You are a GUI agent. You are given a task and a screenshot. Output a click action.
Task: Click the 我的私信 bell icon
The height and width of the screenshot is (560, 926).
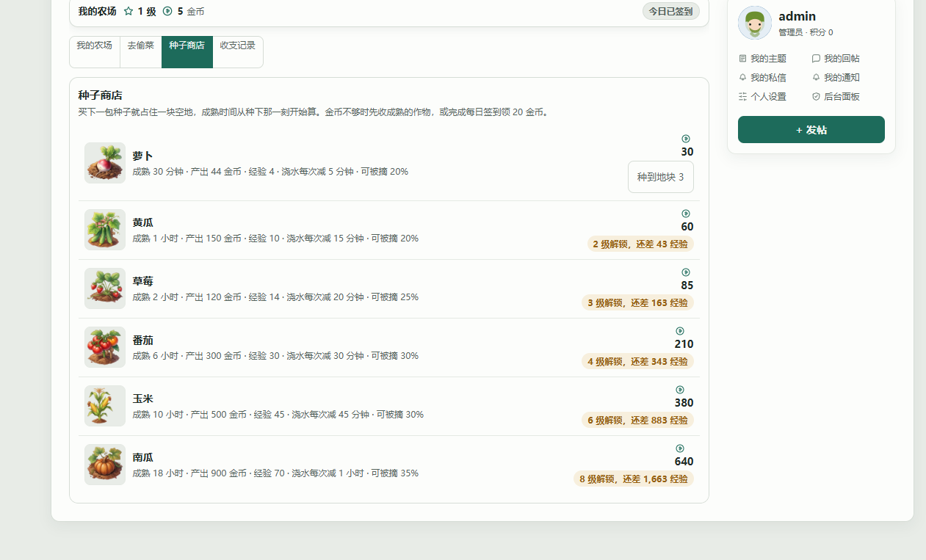[x=742, y=77]
